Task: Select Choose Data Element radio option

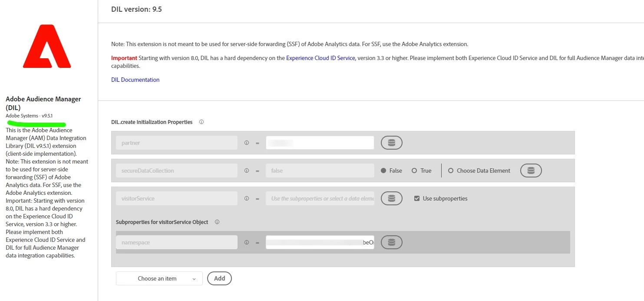Action: click(x=451, y=171)
